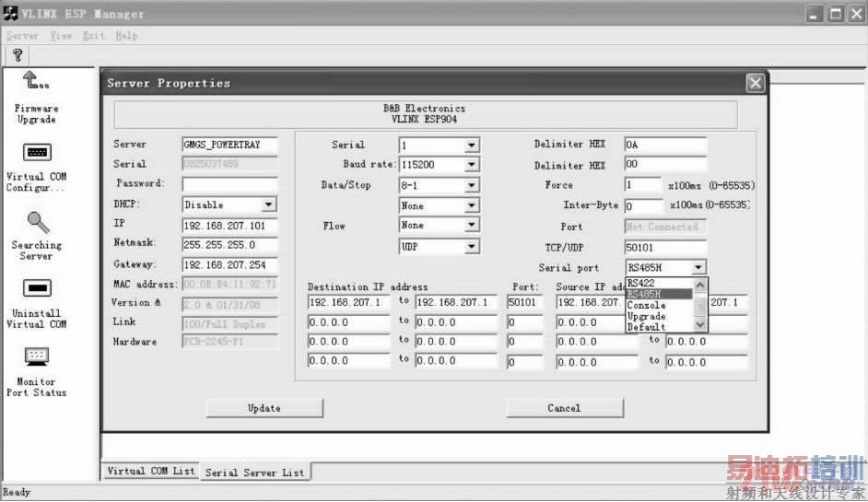
Task: Expand the DHCP dropdown
Action: tap(268, 204)
